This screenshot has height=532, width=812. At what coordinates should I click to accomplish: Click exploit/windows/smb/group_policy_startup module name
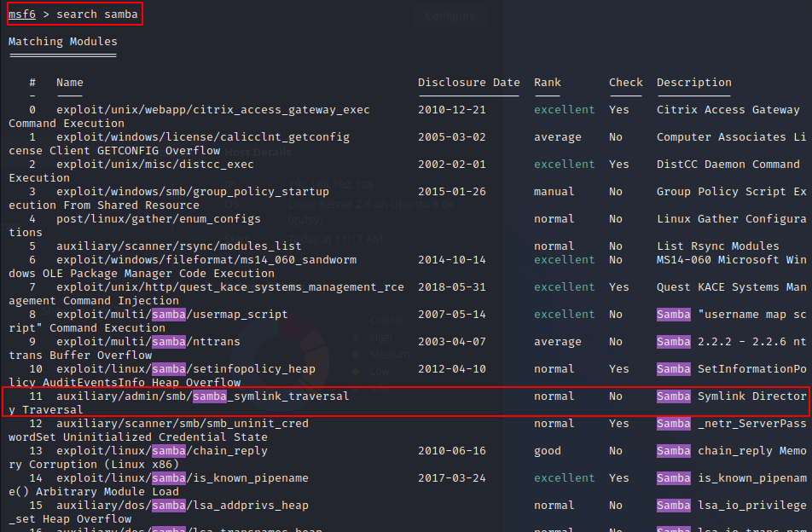(193, 192)
